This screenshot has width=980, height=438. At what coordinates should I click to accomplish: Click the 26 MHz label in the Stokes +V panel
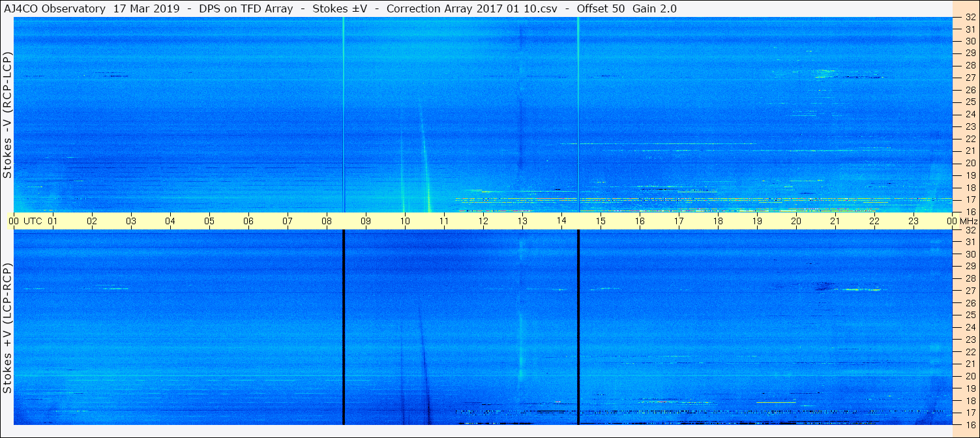pos(970,303)
